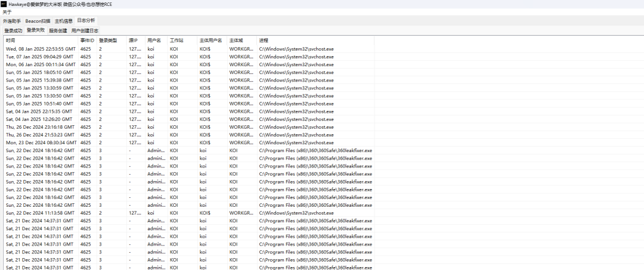Viewport: 644px width, 270px height.
Task: Show the 登录成功 sub-tab
Action: click(13, 30)
